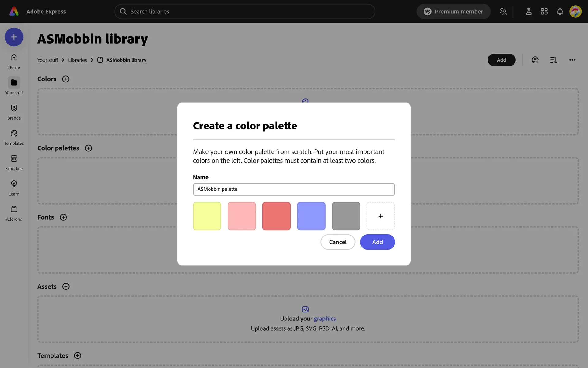Open the notifications bell icon
588x368 pixels.
560,12
